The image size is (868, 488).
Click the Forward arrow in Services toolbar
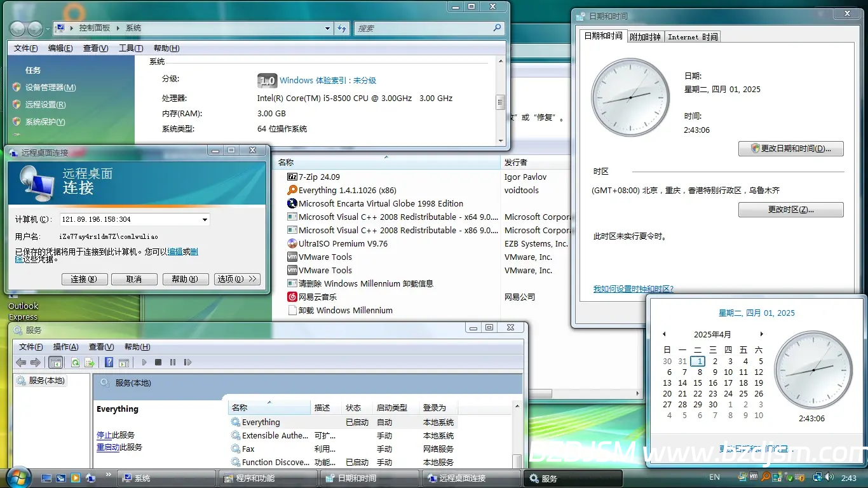point(36,362)
